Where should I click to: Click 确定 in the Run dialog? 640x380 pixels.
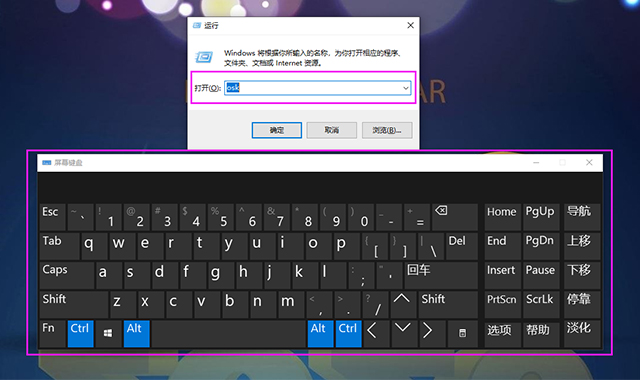click(277, 130)
